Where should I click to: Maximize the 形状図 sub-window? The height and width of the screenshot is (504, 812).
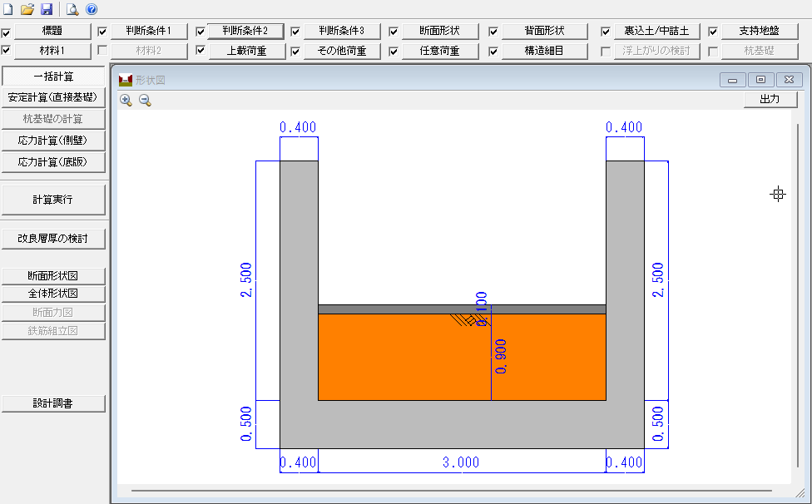tap(760, 80)
